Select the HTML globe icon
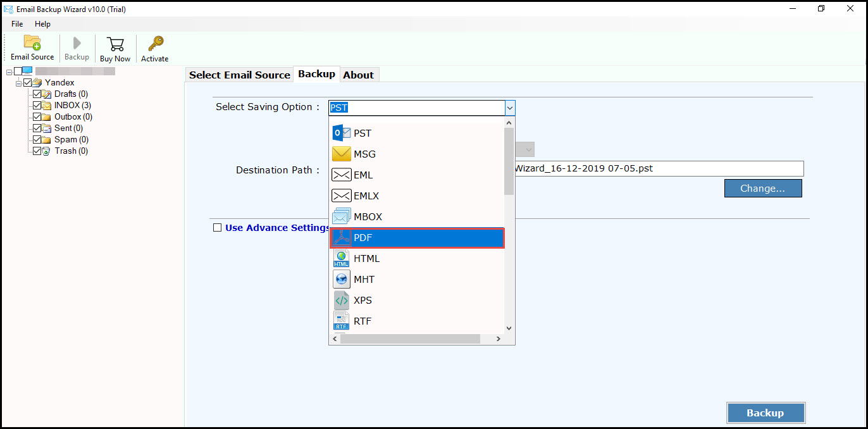Image resolution: width=868 pixels, height=429 pixels. click(x=342, y=258)
